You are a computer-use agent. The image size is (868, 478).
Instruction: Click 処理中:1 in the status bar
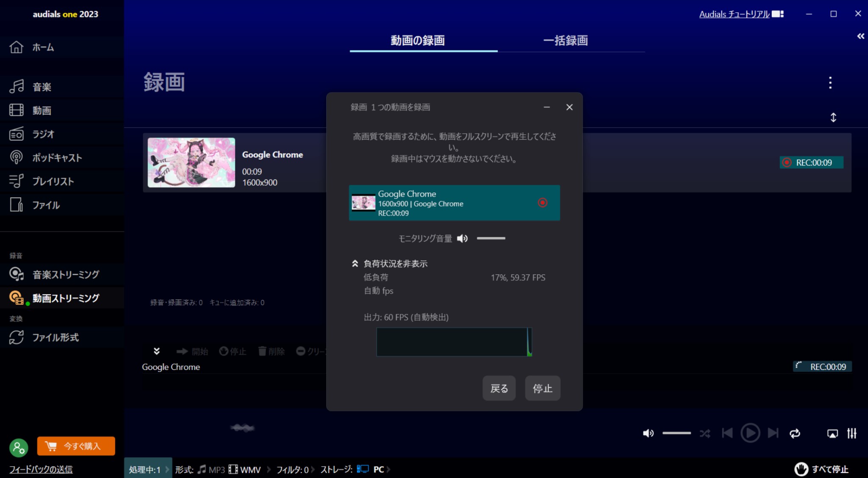tap(148, 469)
